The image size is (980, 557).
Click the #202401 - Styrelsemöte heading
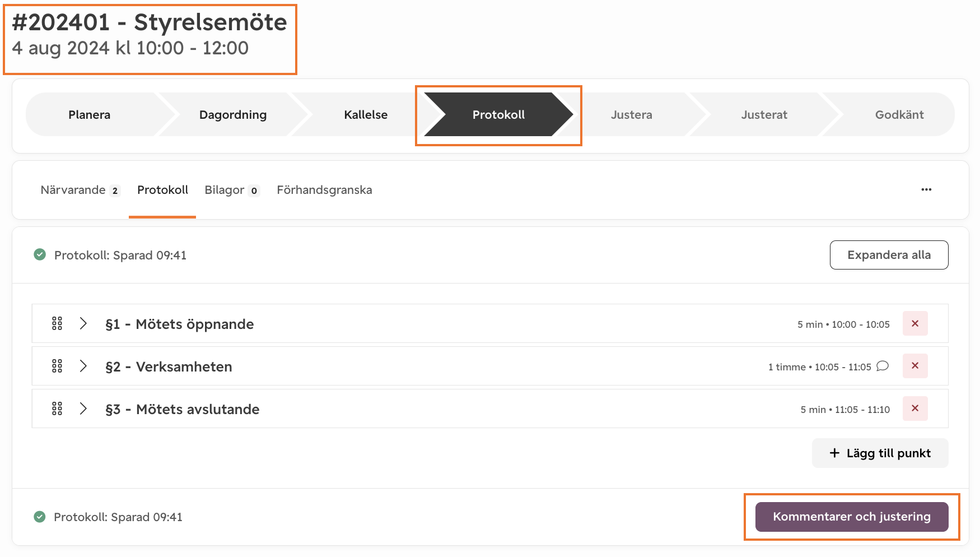(150, 22)
